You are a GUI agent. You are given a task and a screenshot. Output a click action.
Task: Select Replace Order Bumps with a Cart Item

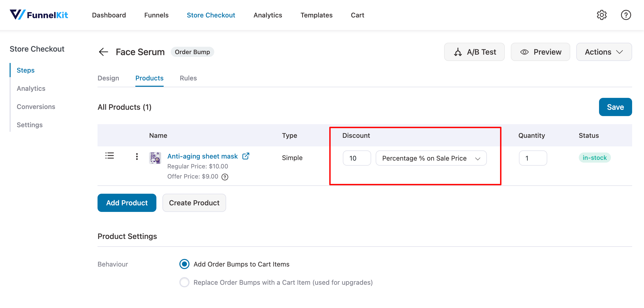(x=184, y=282)
